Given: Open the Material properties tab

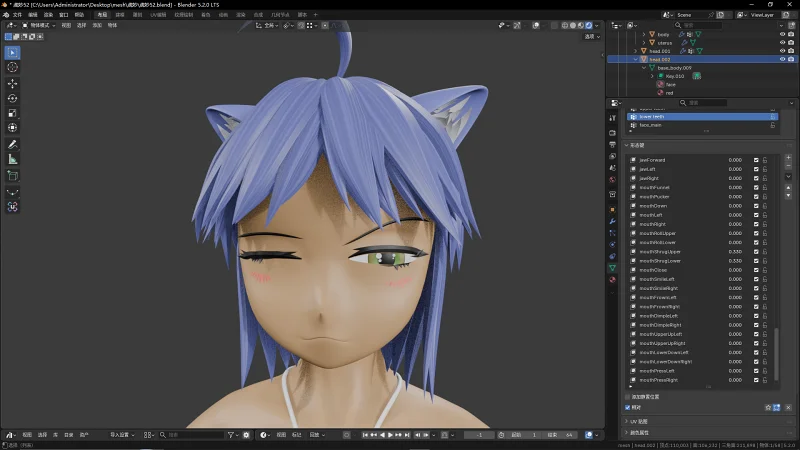Looking at the screenshot, I should point(612,280).
